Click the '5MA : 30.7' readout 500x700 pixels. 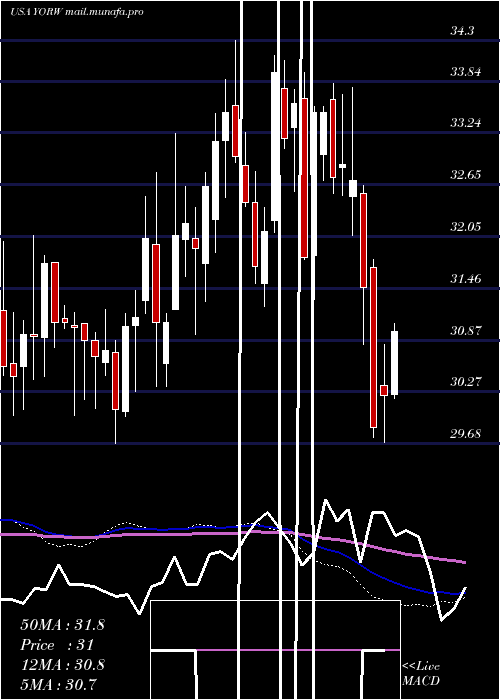pyautogui.click(x=59, y=684)
